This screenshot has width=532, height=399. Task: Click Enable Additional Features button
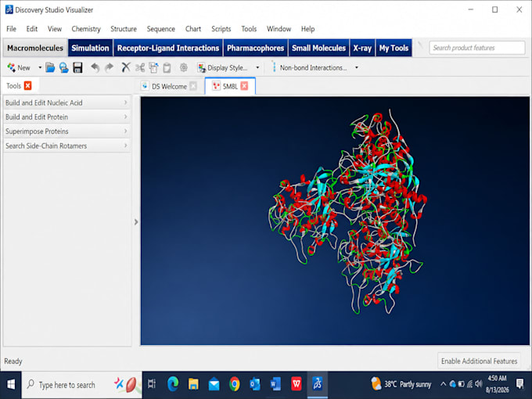click(x=479, y=361)
